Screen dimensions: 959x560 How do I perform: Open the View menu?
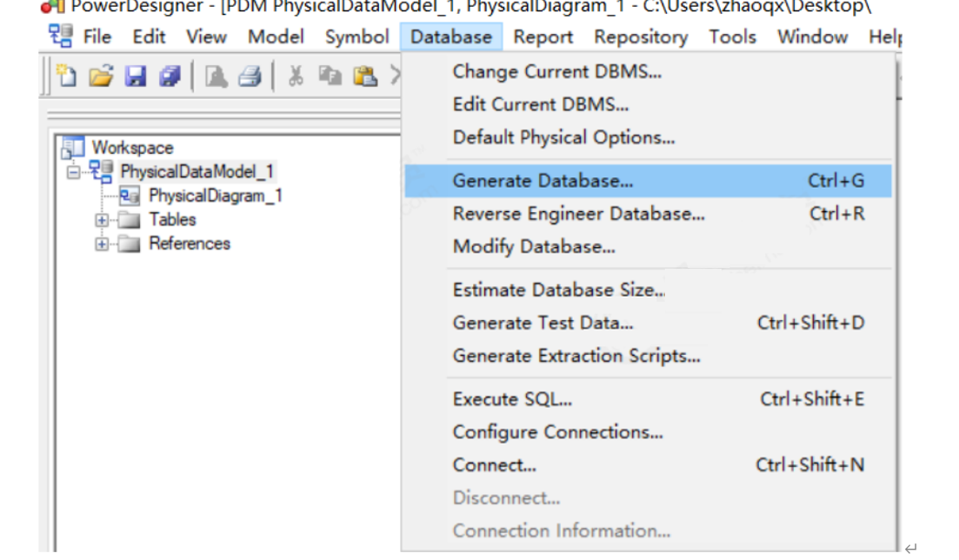coord(206,37)
